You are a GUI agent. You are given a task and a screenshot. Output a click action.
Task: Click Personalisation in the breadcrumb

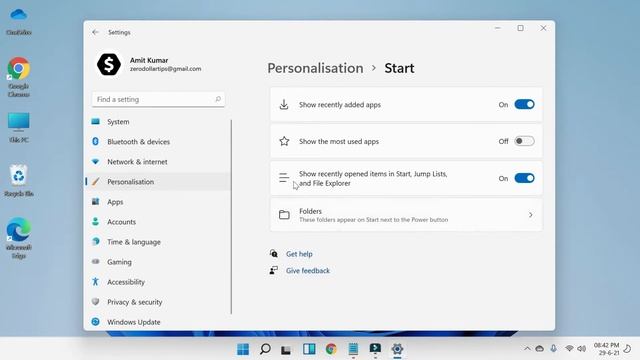pos(315,68)
